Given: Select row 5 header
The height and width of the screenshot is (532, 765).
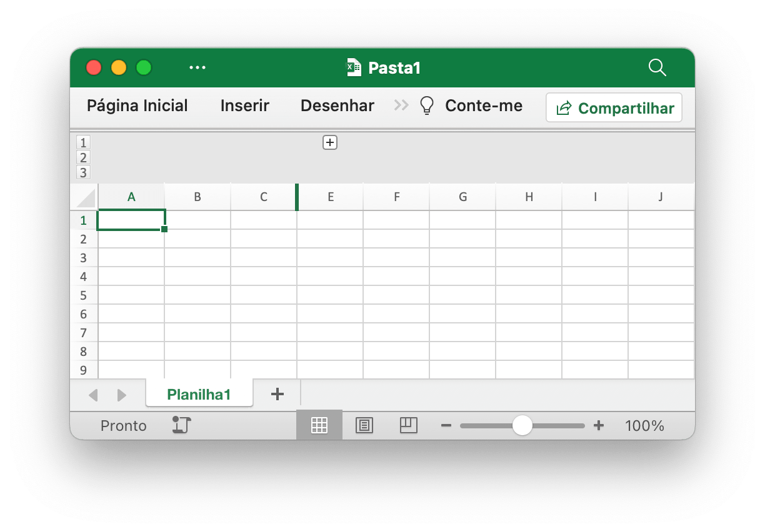Looking at the screenshot, I should 84,295.
